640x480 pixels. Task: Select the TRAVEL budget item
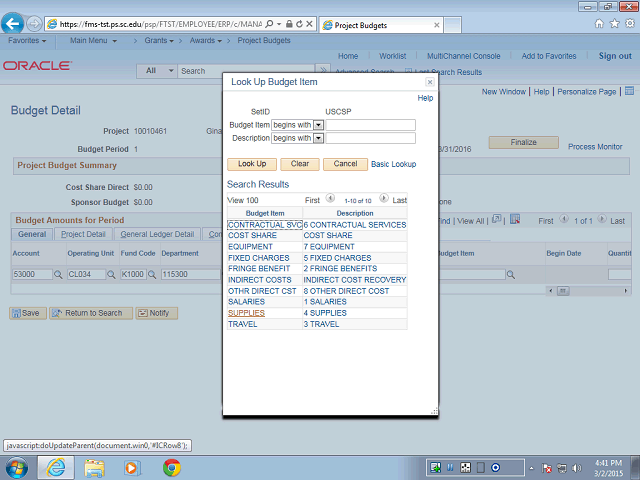click(x=243, y=324)
